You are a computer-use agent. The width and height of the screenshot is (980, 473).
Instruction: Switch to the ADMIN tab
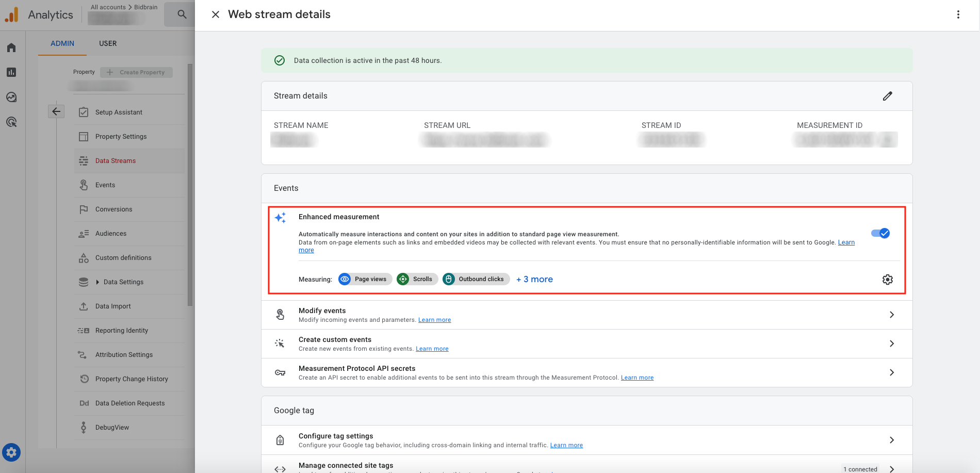click(62, 43)
